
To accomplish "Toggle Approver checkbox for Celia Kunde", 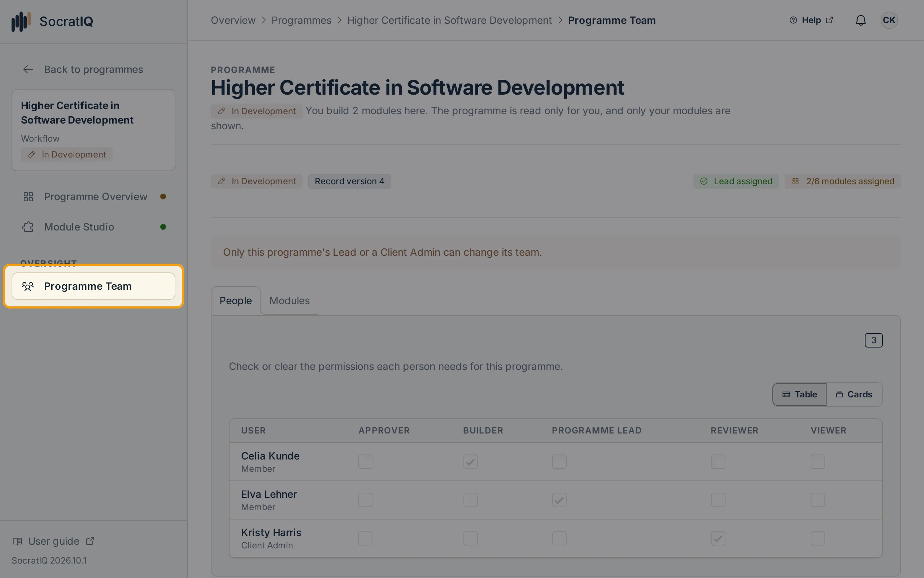I will tap(365, 462).
